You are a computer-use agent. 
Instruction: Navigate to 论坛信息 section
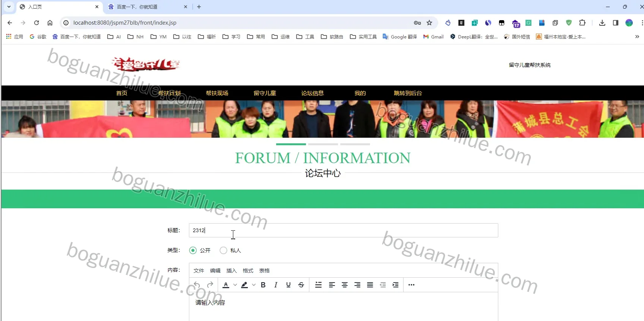[x=312, y=93]
